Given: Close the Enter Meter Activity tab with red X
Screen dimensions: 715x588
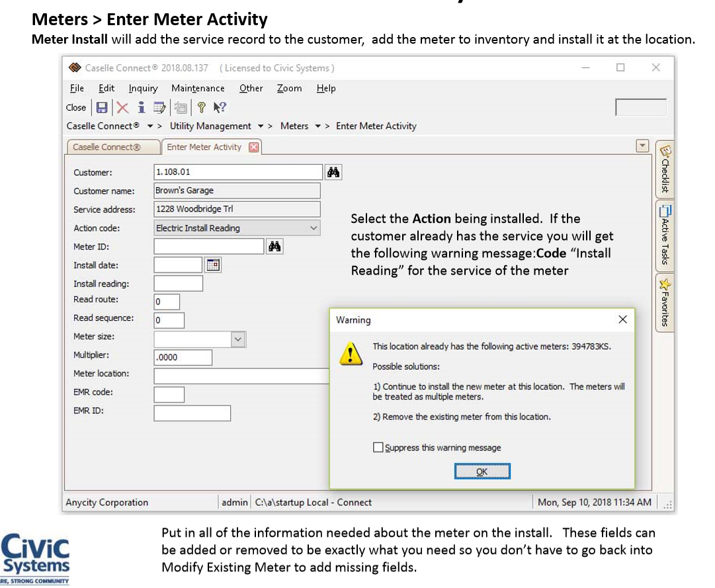Looking at the screenshot, I should point(254,147).
